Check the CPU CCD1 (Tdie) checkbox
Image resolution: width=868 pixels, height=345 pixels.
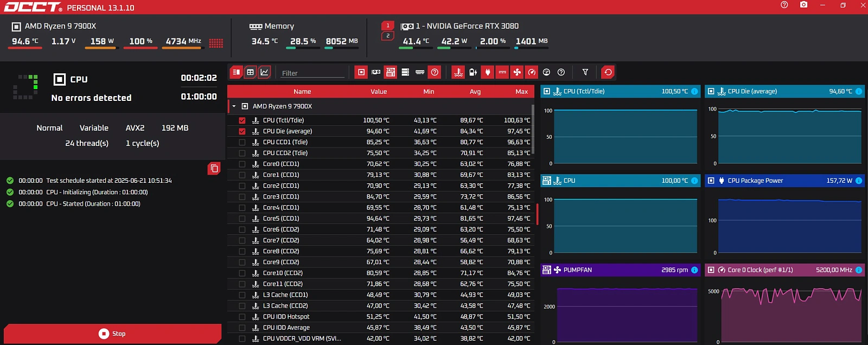(x=242, y=142)
